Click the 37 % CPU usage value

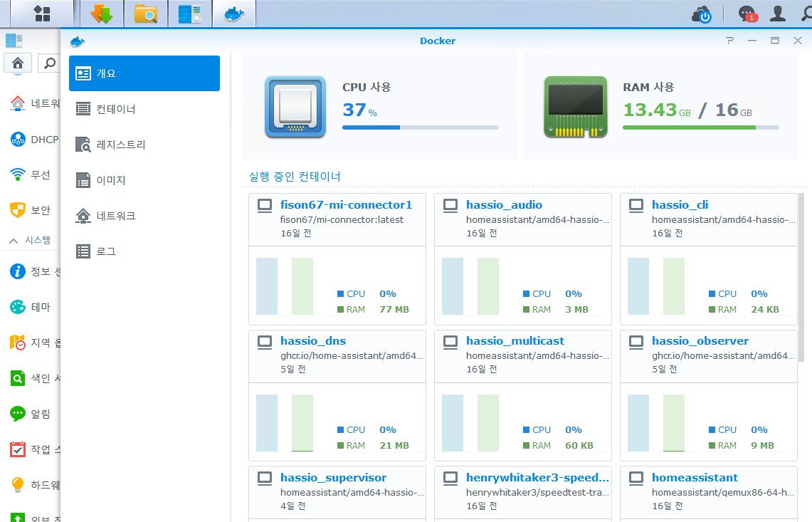click(359, 110)
